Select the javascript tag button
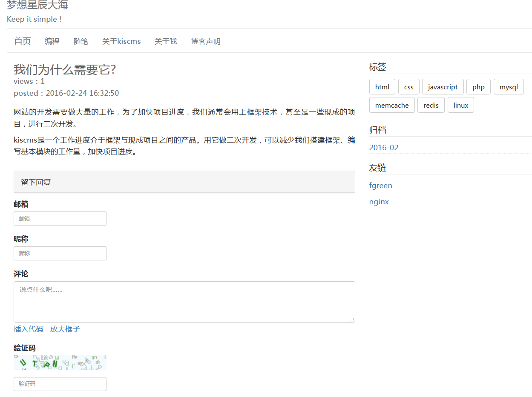Screen dimensions: 532x397 tap(443, 87)
